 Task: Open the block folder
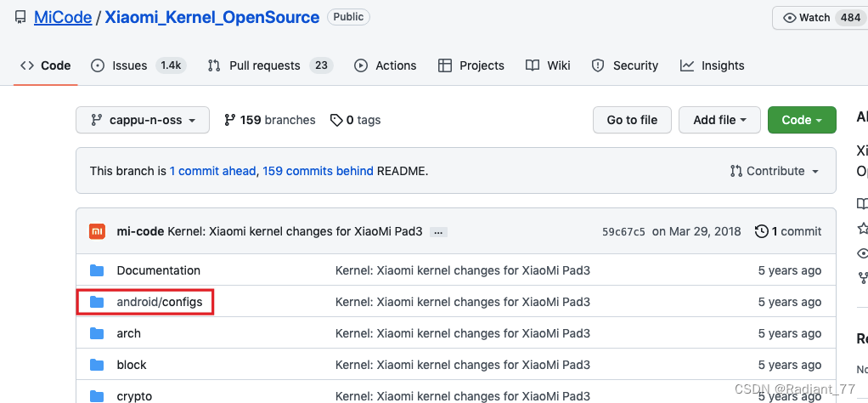coord(132,365)
